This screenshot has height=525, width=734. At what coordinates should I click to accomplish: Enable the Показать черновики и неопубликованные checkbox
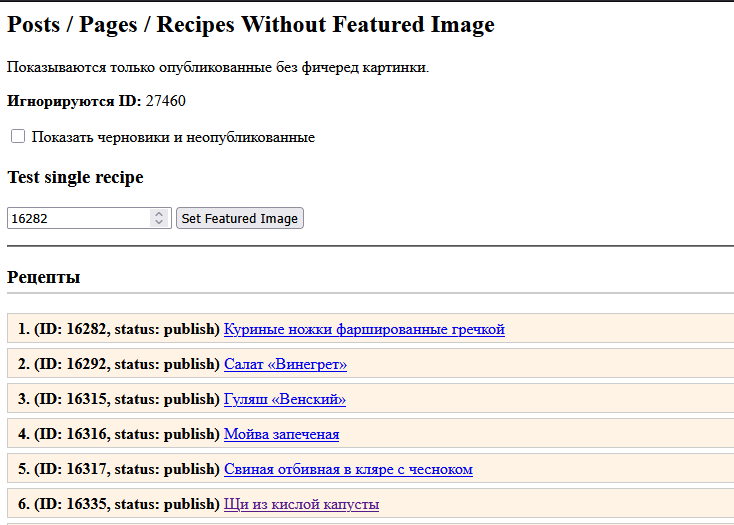click(18, 137)
